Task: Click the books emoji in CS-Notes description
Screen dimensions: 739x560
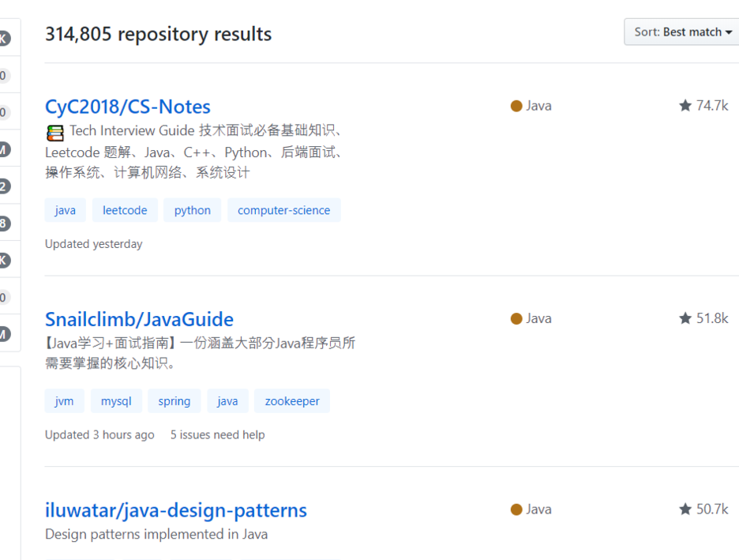Action: (x=55, y=133)
